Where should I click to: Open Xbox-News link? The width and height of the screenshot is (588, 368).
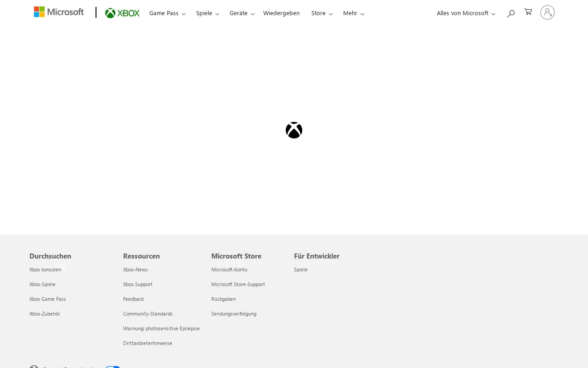pos(136,270)
